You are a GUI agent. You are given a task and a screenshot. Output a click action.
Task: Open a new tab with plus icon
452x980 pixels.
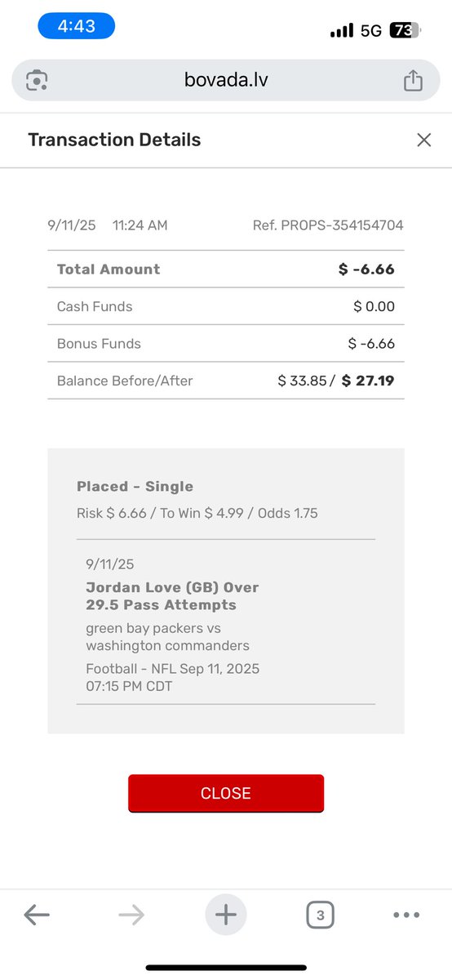pos(226,915)
